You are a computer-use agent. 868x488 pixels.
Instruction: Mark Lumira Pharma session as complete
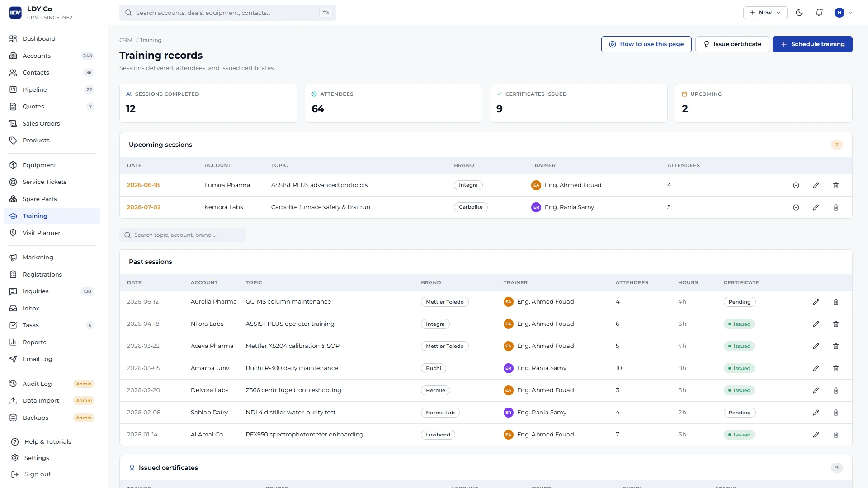796,185
